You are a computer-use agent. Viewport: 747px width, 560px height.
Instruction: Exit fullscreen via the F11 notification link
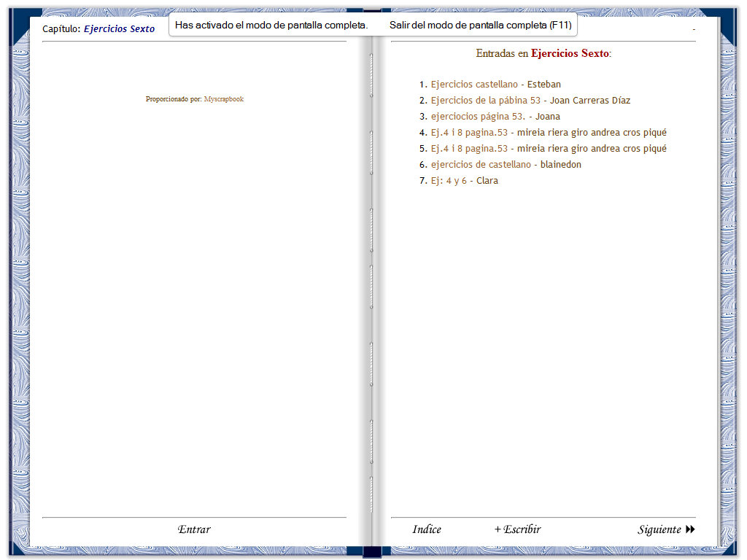tap(480, 25)
